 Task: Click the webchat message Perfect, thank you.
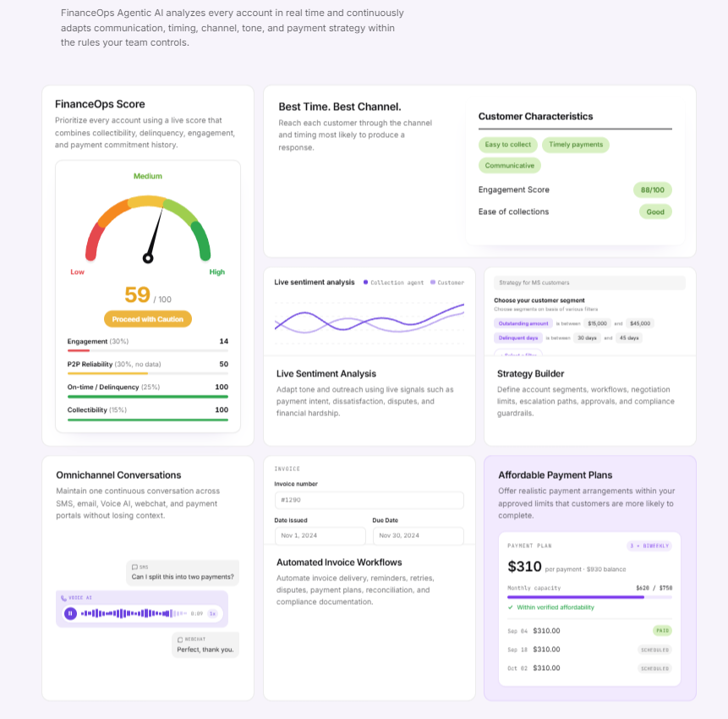(x=205, y=645)
